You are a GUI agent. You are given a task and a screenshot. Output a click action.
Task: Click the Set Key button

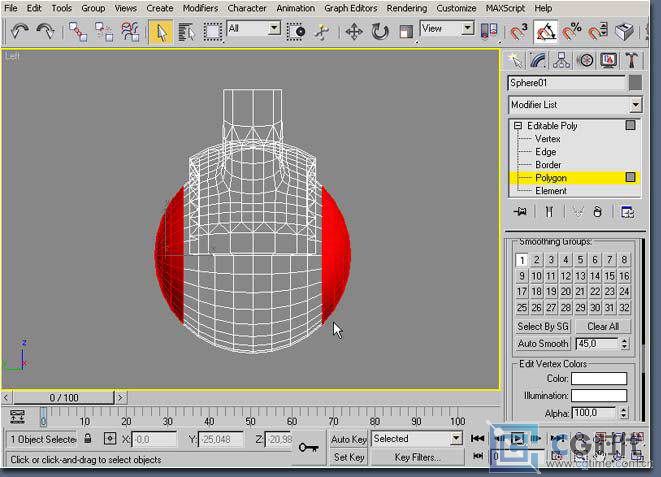pos(349,457)
